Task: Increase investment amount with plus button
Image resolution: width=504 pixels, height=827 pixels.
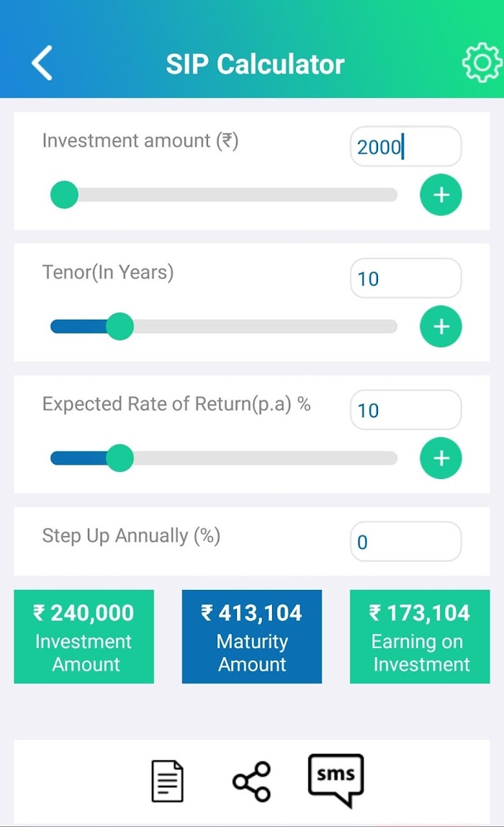Action: pyautogui.click(x=441, y=195)
